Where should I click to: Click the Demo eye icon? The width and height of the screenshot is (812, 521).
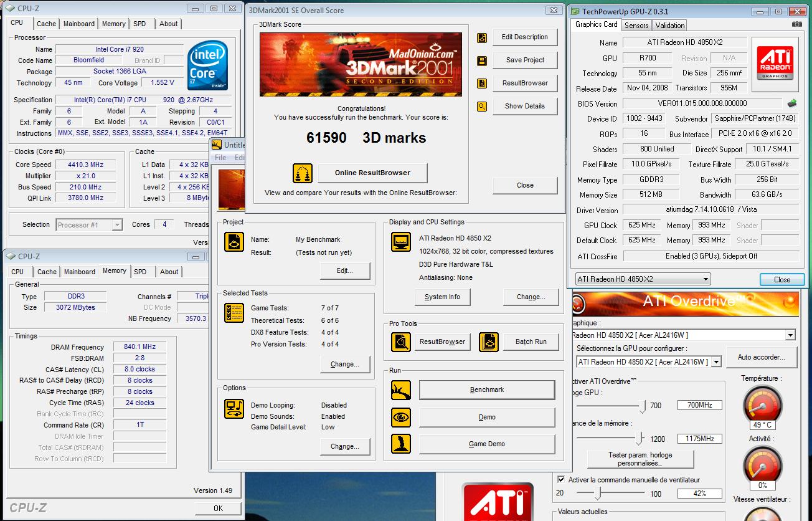401,417
